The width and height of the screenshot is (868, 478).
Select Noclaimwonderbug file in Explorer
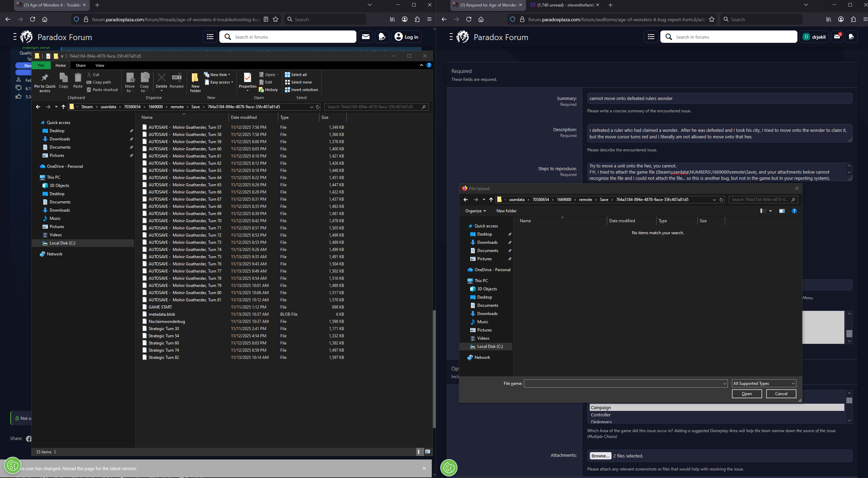point(167,322)
